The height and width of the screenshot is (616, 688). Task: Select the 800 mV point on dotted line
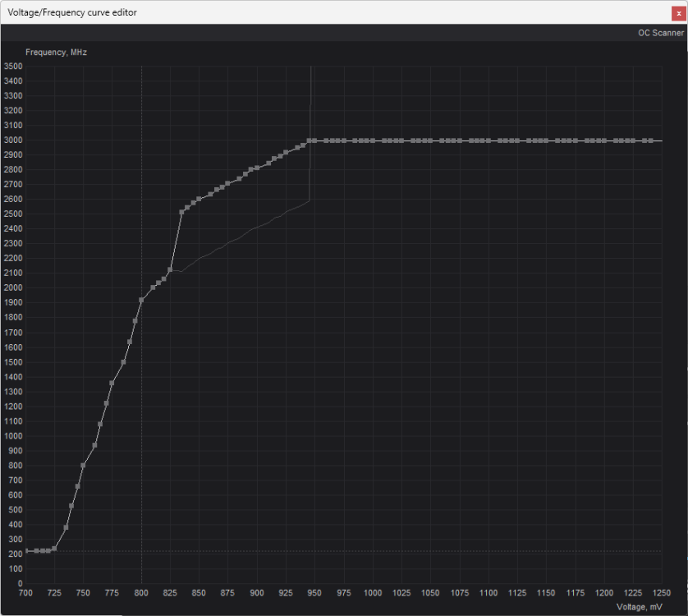[x=141, y=300]
